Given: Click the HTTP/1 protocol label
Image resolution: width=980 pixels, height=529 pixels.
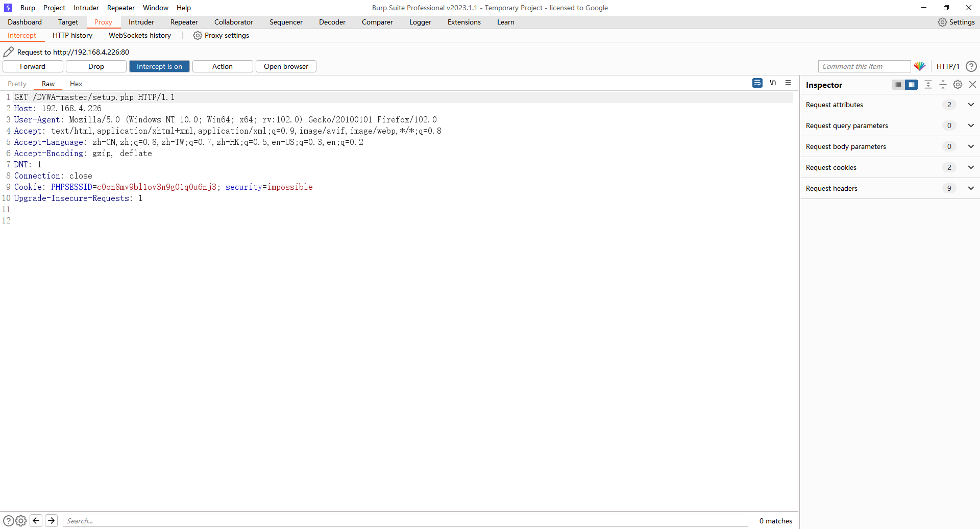Looking at the screenshot, I should (948, 66).
